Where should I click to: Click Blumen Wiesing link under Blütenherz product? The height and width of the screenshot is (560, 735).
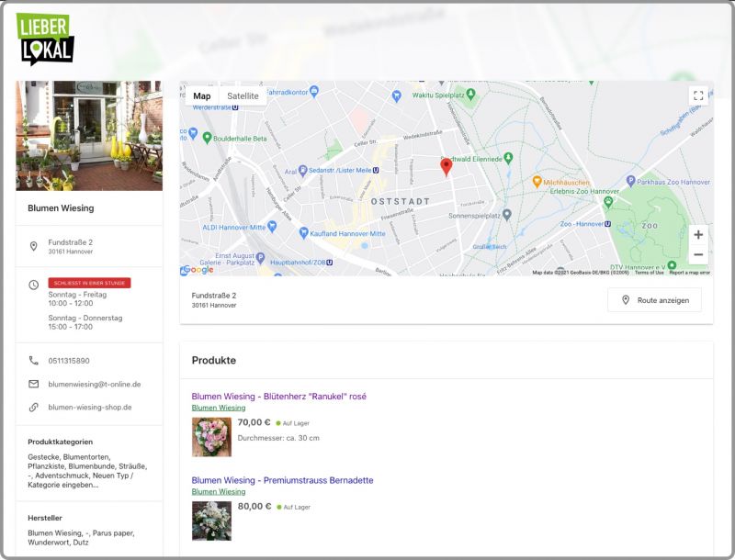tap(219, 408)
